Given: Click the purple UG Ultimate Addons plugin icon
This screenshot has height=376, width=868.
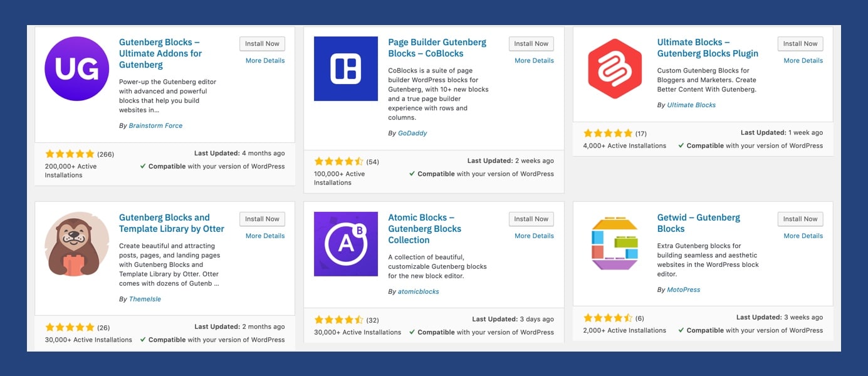Looking at the screenshot, I should 77,68.
